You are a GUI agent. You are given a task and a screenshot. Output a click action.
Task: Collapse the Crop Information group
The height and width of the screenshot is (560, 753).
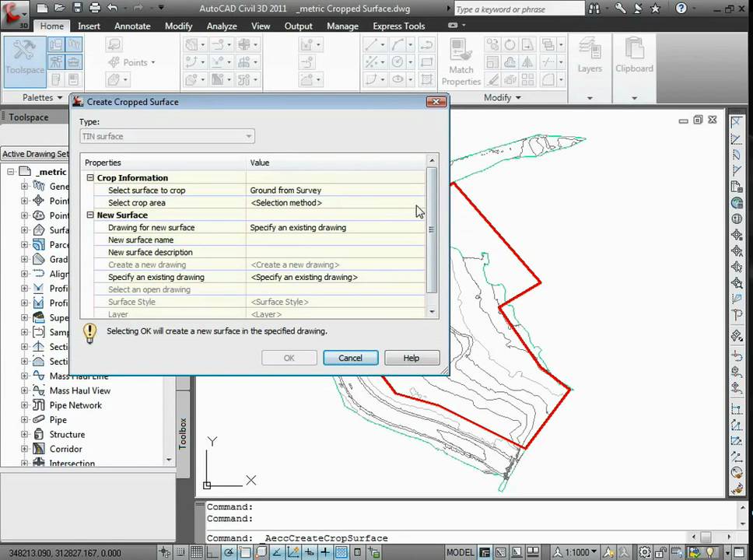tap(89, 177)
